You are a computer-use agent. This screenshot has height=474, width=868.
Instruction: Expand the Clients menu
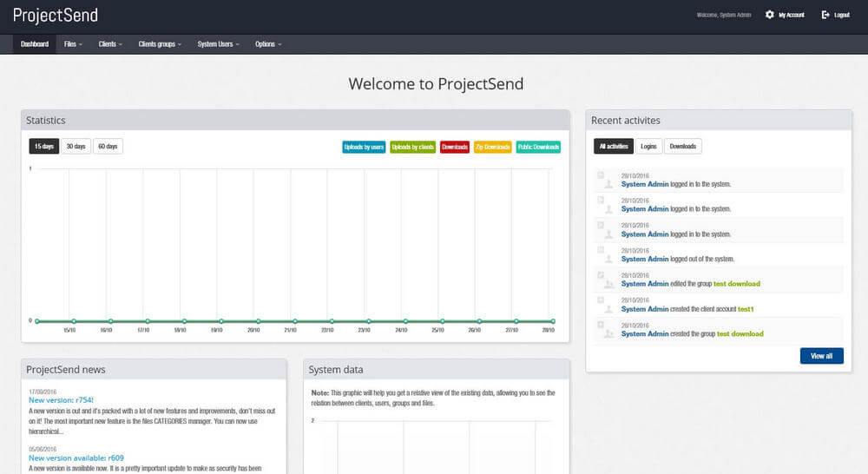pyautogui.click(x=110, y=44)
